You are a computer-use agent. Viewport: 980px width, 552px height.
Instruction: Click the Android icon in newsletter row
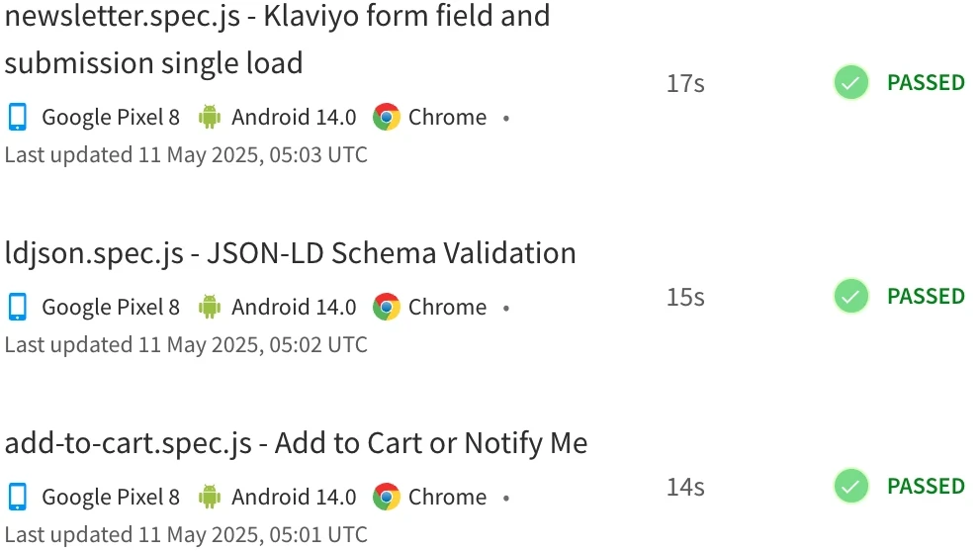coord(210,117)
